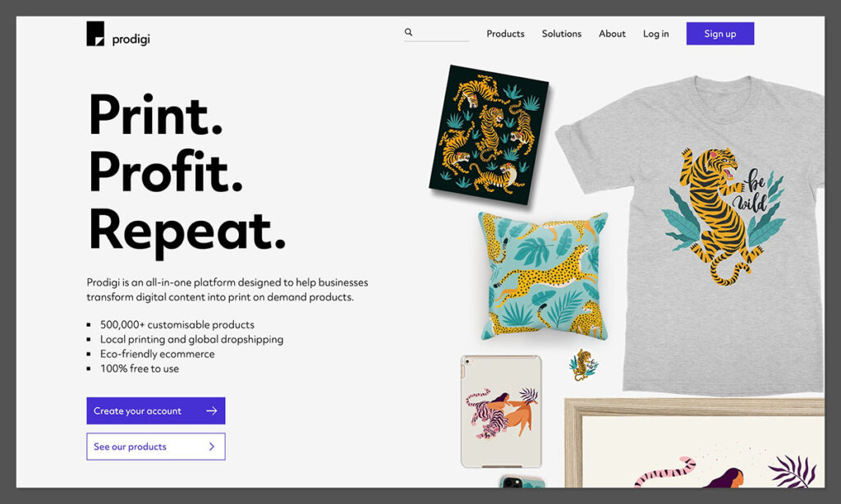Click the chevron on See our products
Screen dimensions: 841x504
pos(212,447)
